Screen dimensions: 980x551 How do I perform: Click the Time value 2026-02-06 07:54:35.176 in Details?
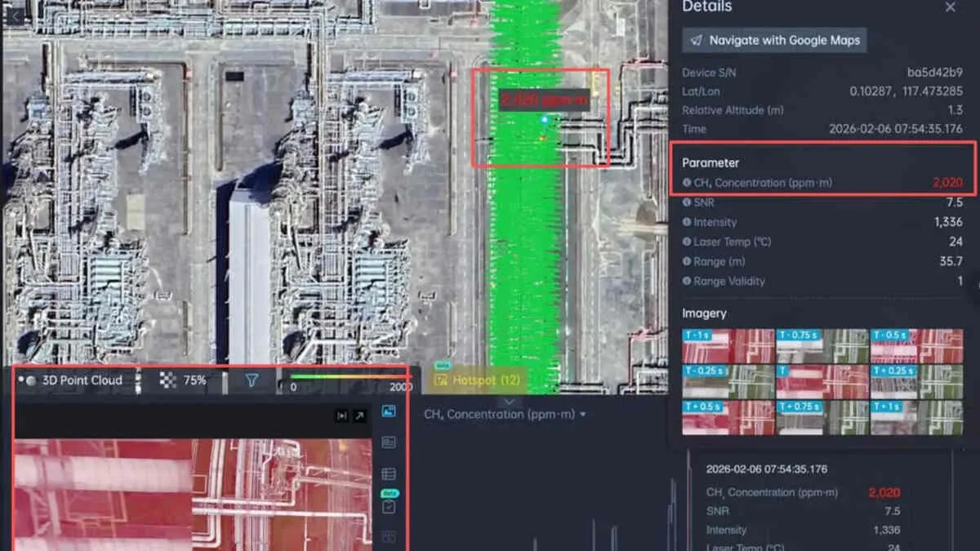(896, 129)
